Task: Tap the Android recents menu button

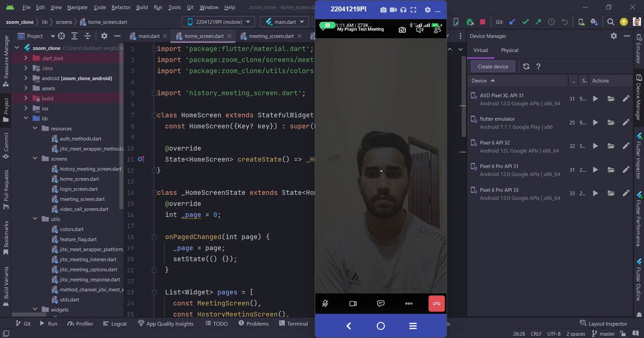Action: click(413, 326)
